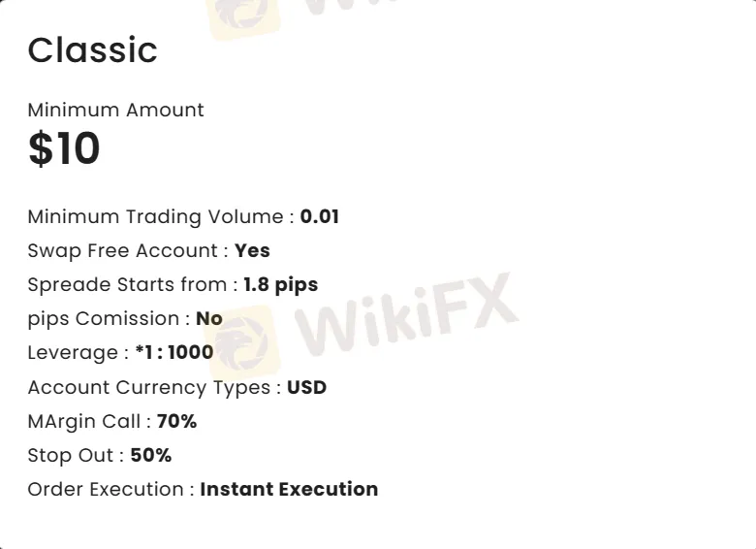Click the $10 minimum amount value
This screenshot has width=756, height=549.
coord(64,149)
